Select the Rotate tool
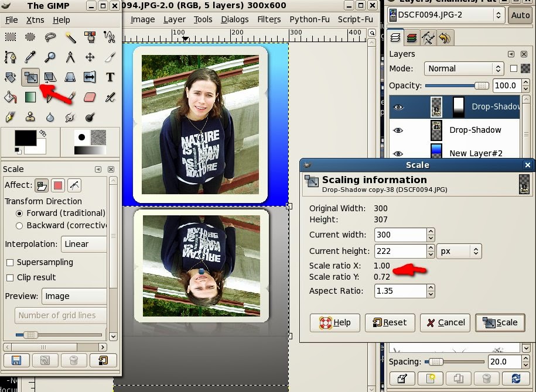Screen dimensions: 536x392 (11, 77)
